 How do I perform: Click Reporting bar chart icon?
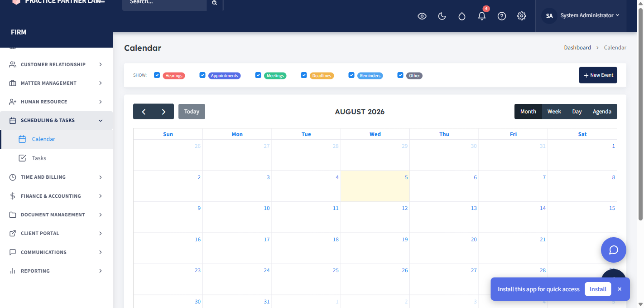13,271
